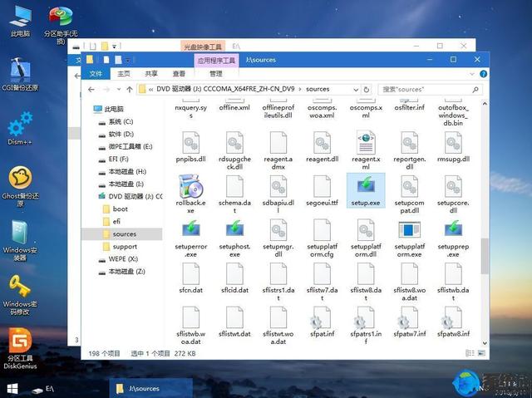
Task: Select sfcn.dat file
Action: tap(190, 278)
